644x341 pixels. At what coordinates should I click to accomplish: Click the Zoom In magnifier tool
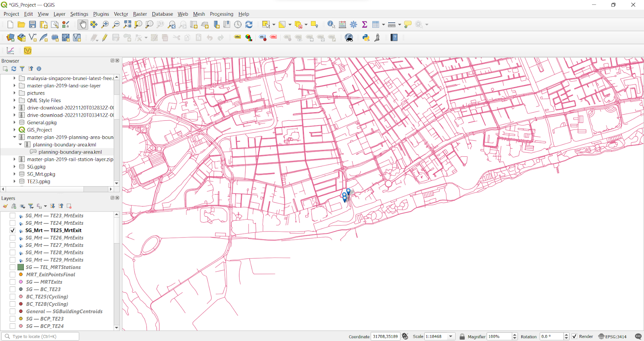point(105,25)
